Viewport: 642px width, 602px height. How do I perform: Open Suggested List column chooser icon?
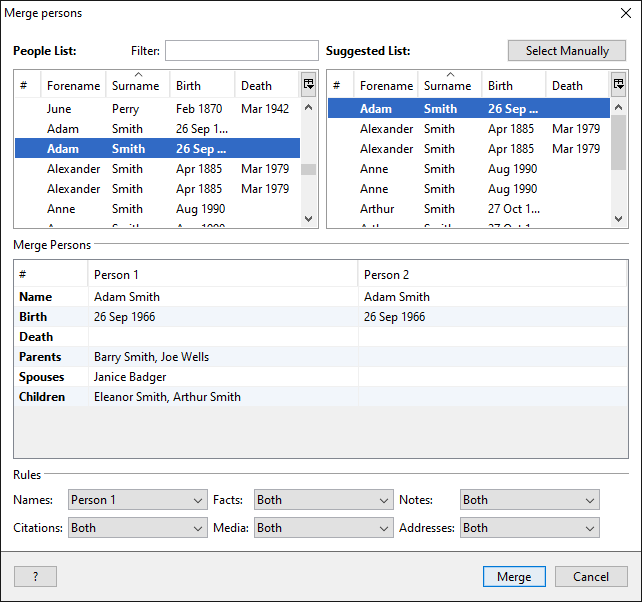click(618, 84)
